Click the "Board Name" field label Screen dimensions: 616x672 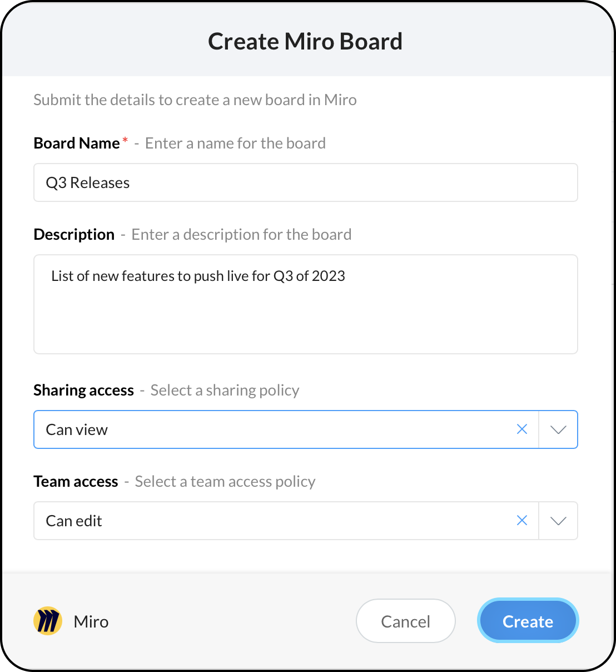click(77, 143)
